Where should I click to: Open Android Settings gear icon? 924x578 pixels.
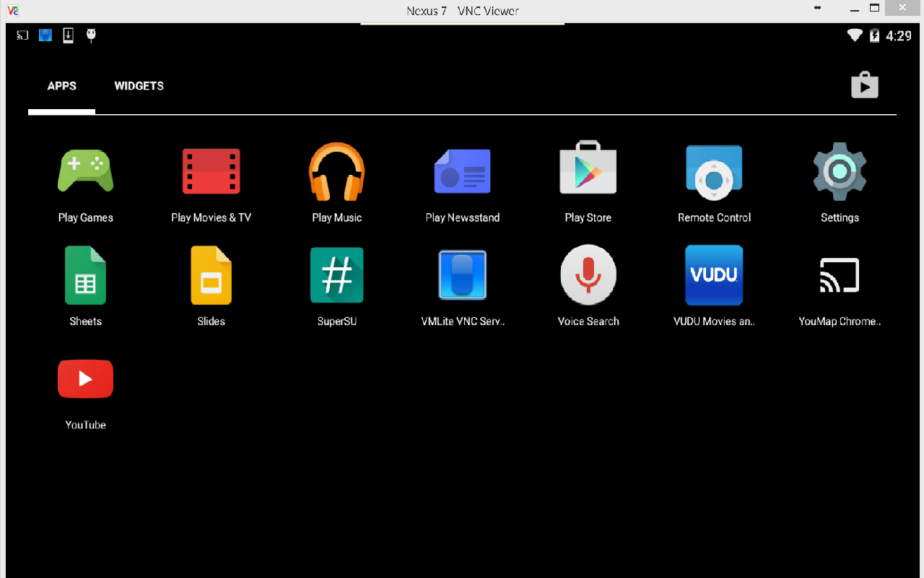(839, 171)
